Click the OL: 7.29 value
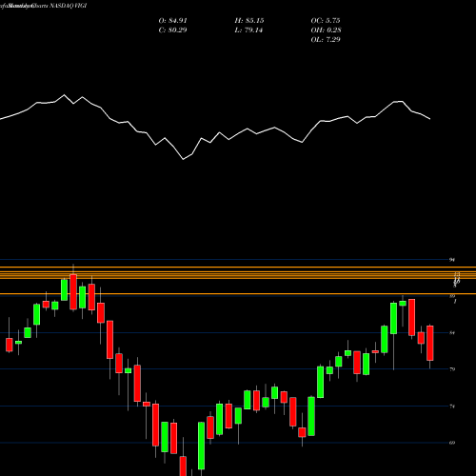 (326, 40)
